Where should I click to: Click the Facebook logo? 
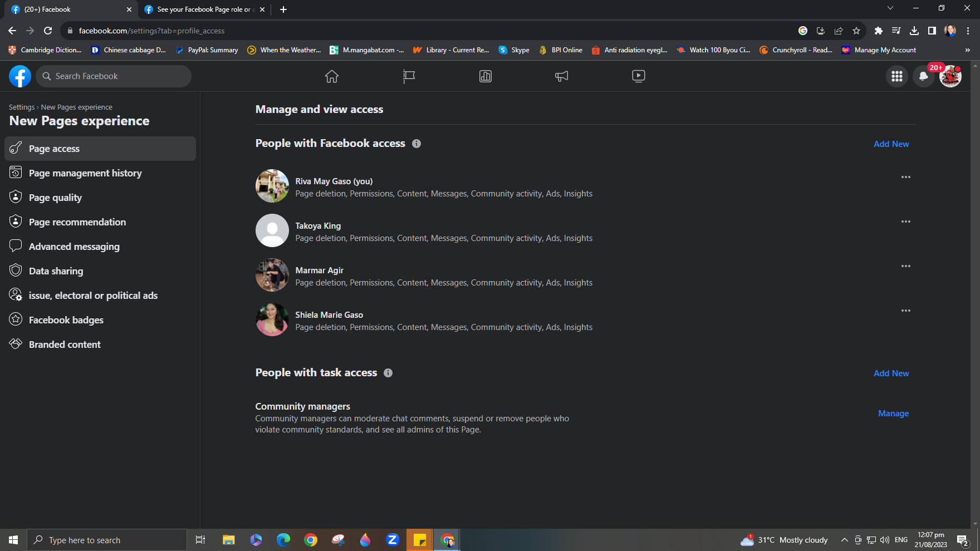(x=20, y=76)
